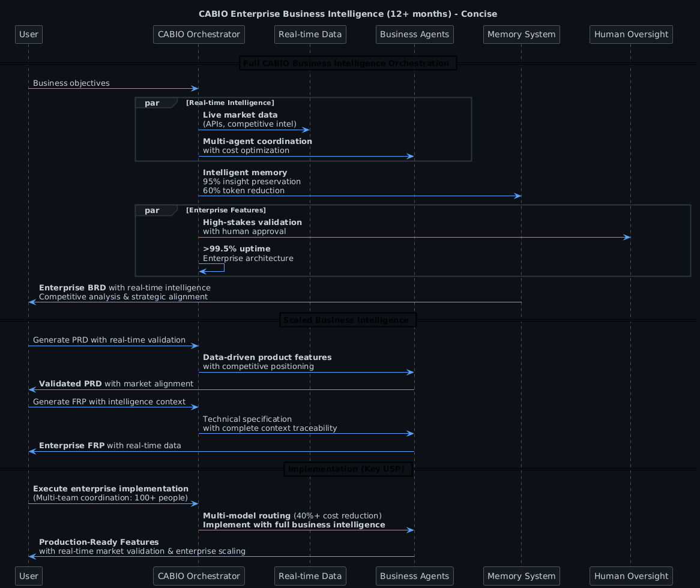Click 'Multi-model routing (40%+ cost reduction)' text
Viewport: 700px width, 588px height.
coord(292,516)
